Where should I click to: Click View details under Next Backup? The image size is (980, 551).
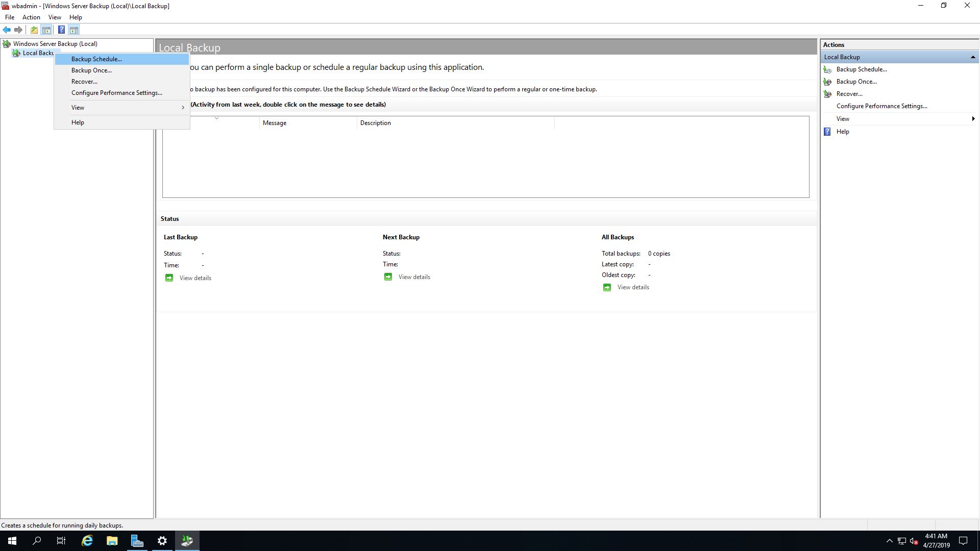(414, 277)
